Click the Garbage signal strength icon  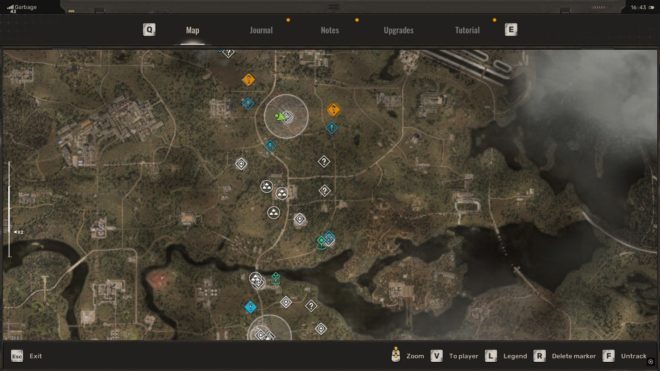(11, 7)
